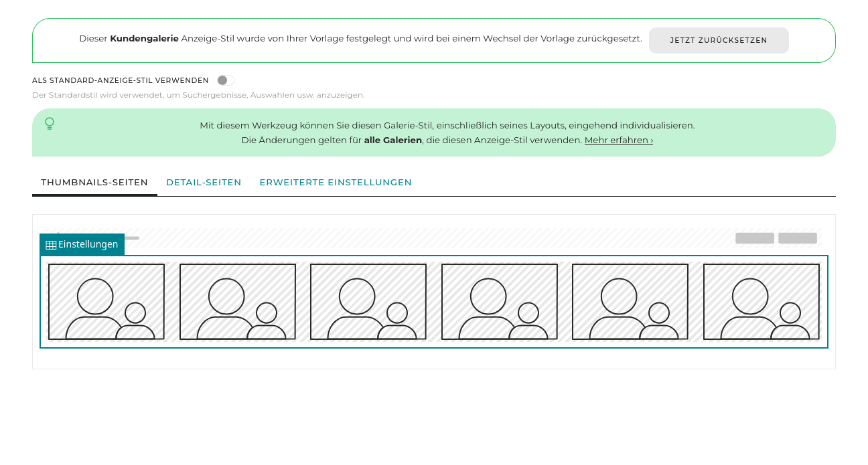Click the rightmost gray placeholder button in preview header
Screen dimensions: 868x465
coord(798,238)
